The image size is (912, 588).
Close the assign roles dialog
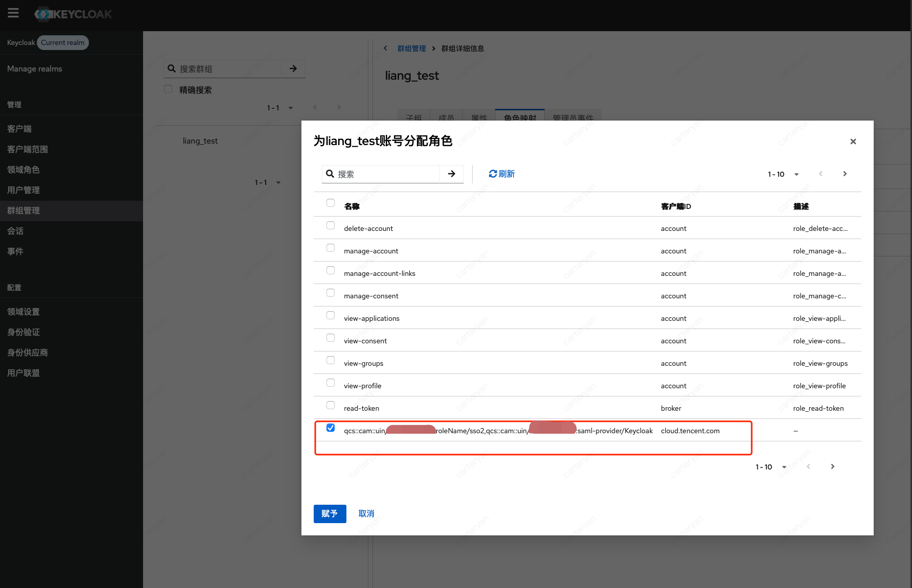(x=853, y=142)
